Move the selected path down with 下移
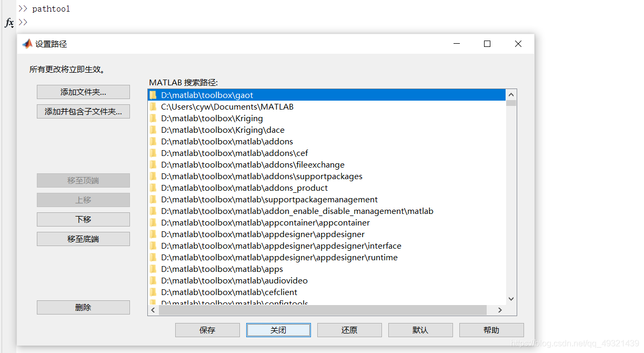 click(83, 219)
